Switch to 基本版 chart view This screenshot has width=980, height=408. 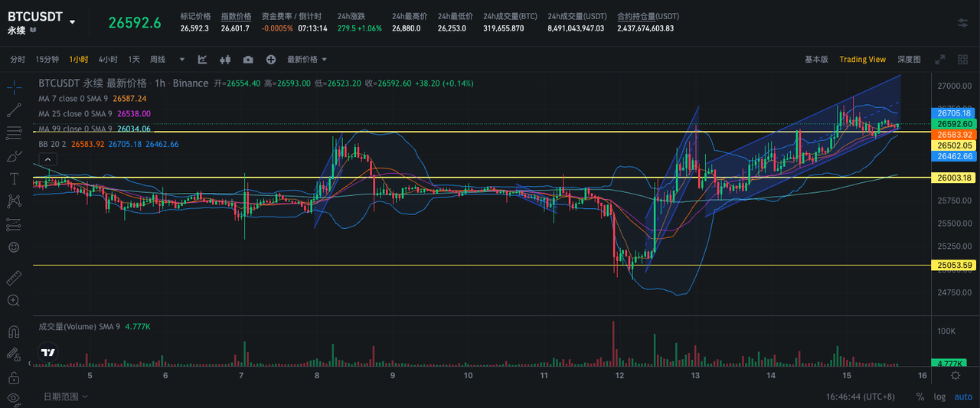(816, 60)
